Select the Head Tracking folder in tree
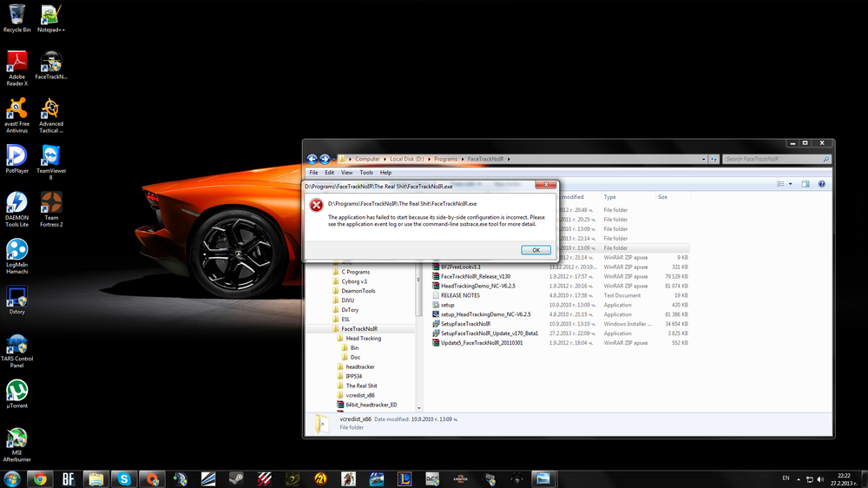This screenshot has width=868, height=488. coord(363,339)
